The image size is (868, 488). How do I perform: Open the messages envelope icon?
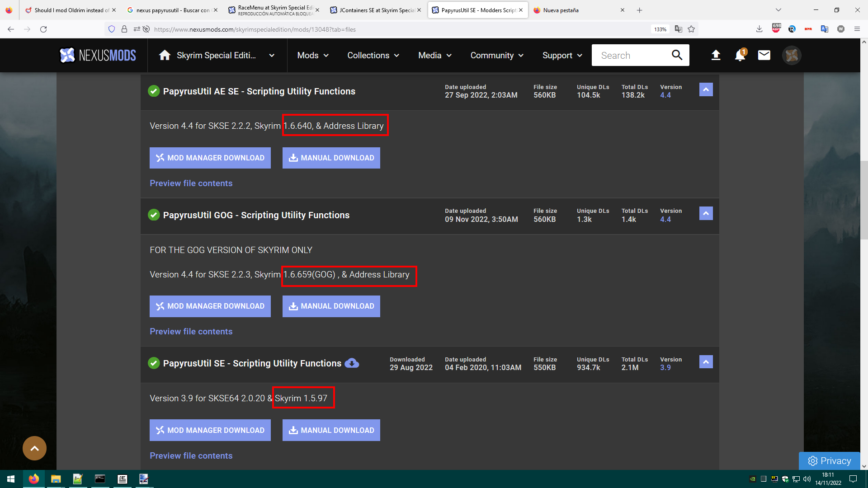764,55
